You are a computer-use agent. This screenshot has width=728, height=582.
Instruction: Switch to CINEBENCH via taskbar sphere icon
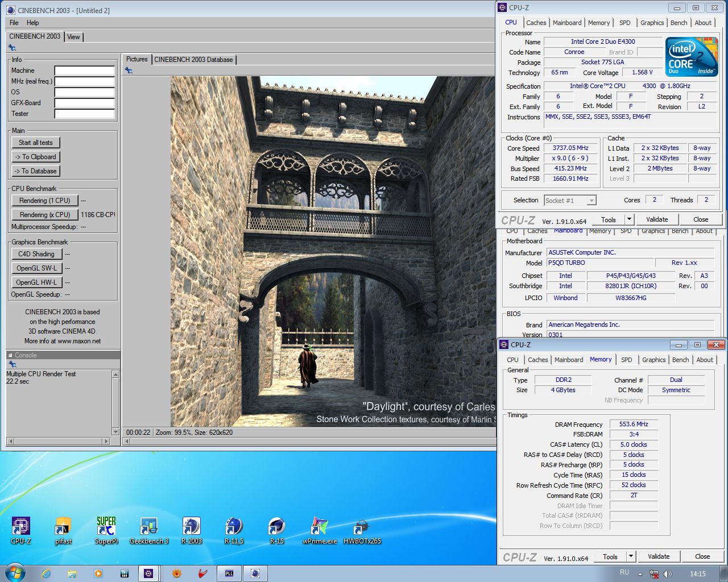click(x=255, y=573)
